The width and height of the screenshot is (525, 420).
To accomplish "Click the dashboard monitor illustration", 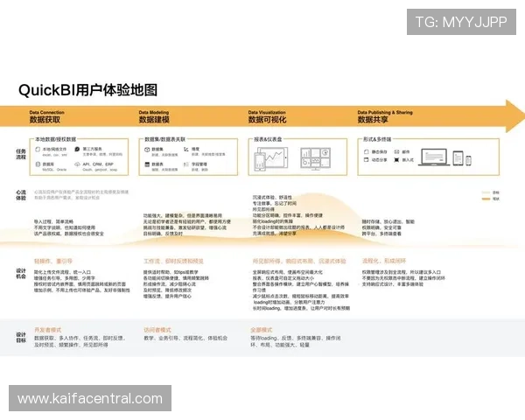I will (315, 158).
